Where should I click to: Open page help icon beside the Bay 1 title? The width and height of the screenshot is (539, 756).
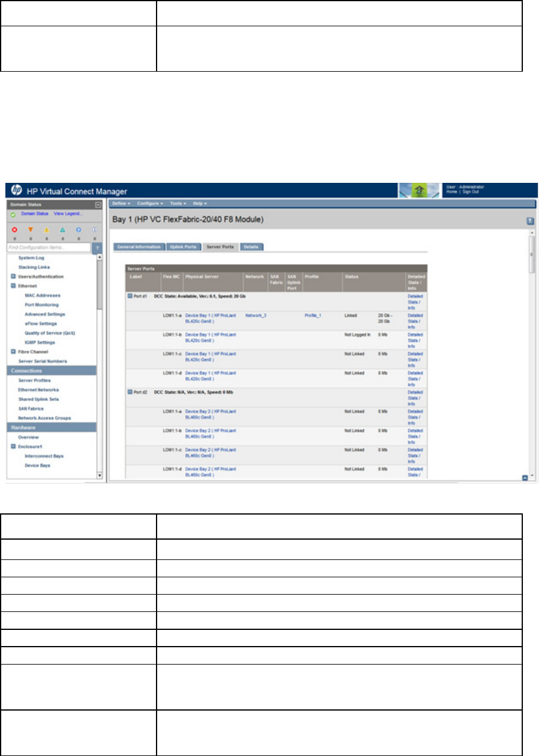click(529, 221)
